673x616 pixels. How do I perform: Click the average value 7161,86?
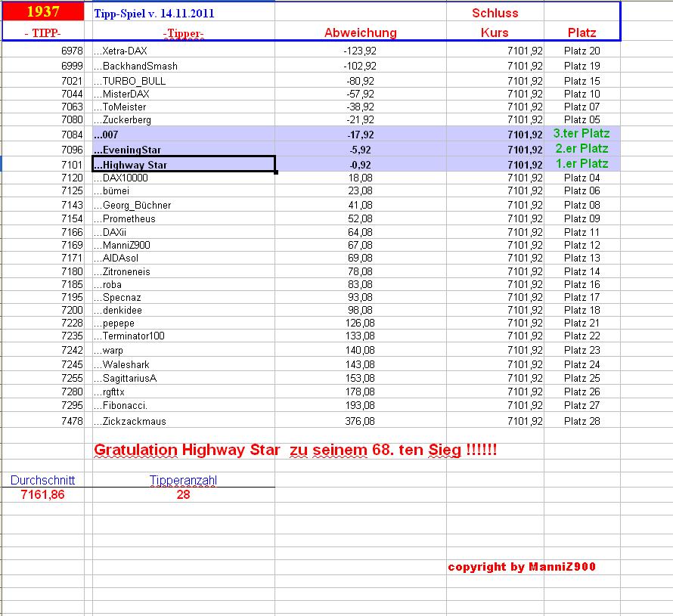coord(43,494)
